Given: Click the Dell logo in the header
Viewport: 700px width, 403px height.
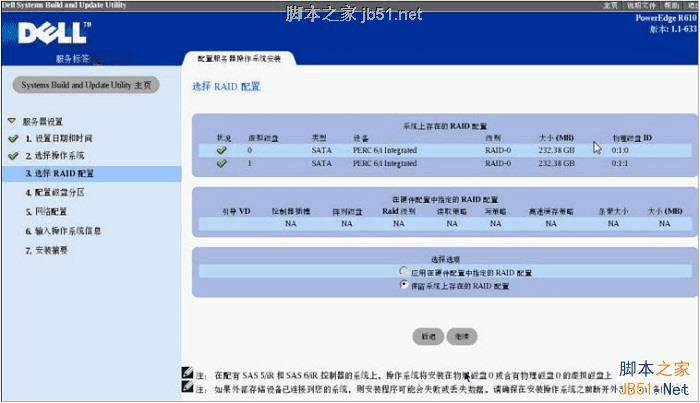Looking at the screenshot, I should 54,33.
